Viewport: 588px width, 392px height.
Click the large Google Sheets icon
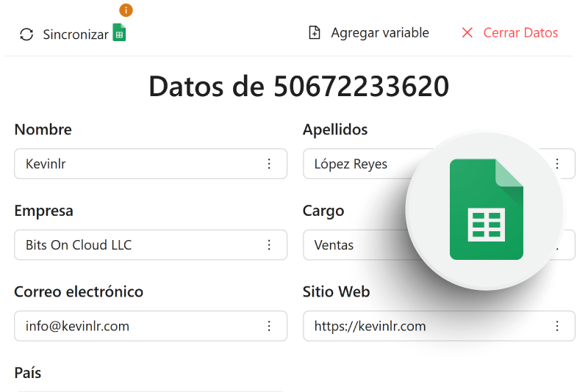tap(487, 209)
